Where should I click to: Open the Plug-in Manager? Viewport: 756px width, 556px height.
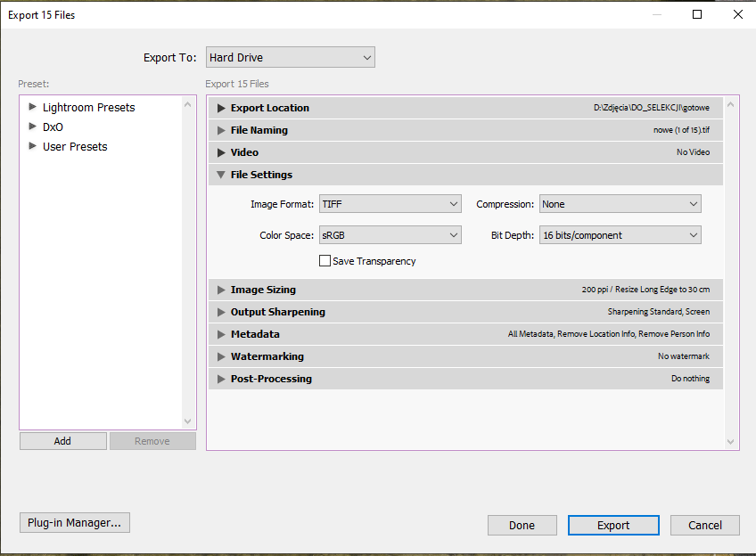click(x=75, y=523)
